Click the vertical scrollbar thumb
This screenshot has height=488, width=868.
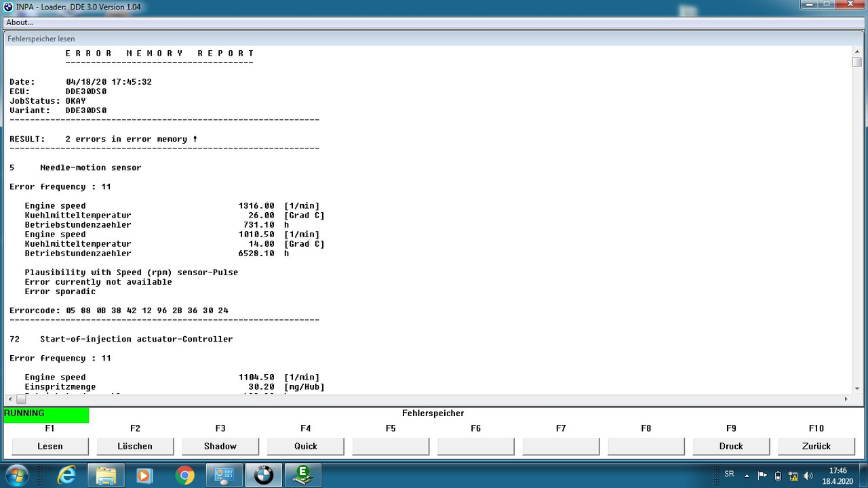point(856,62)
